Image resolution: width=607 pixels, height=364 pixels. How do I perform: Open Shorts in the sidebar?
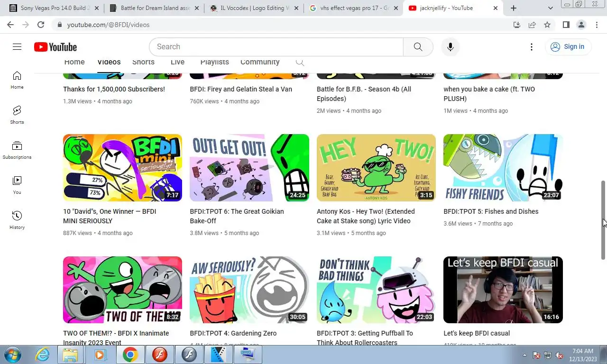(x=17, y=115)
